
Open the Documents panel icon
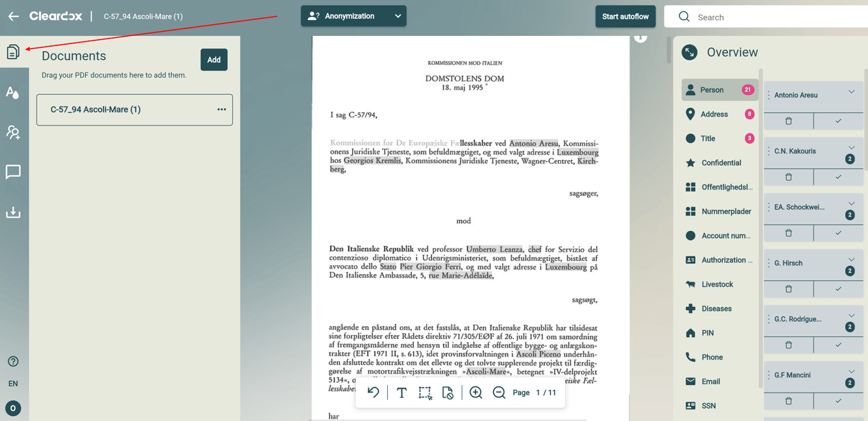13,52
